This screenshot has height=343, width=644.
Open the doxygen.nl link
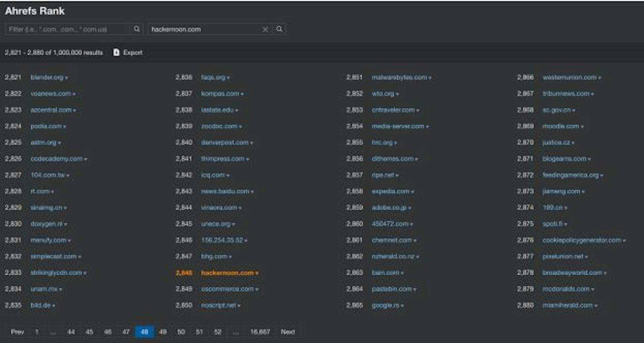click(47, 224)
